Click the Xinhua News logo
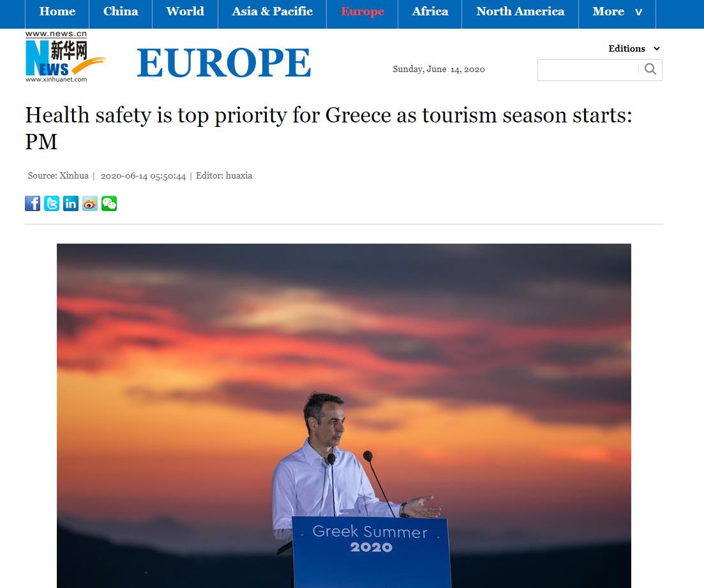Image resolution: width=704 pixels, height=588 pixels. pos(65,57)
